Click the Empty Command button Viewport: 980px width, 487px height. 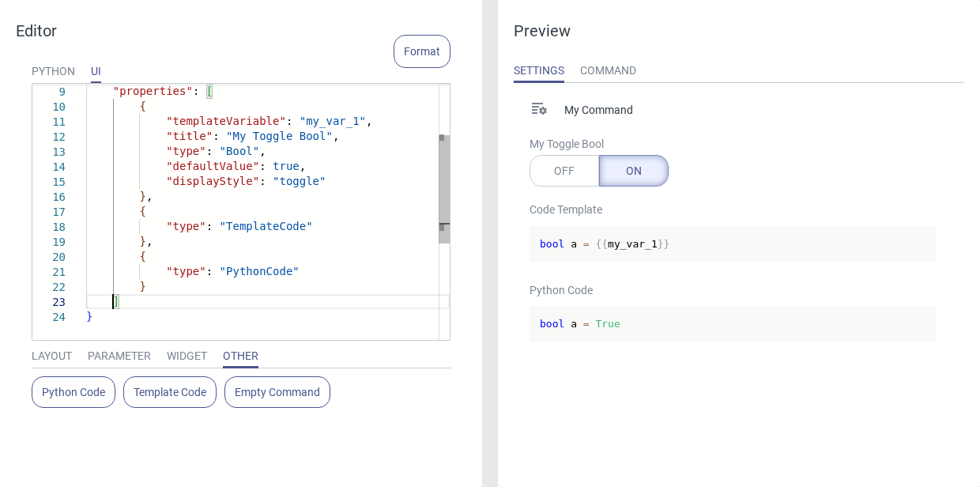[x=277, y=392]
